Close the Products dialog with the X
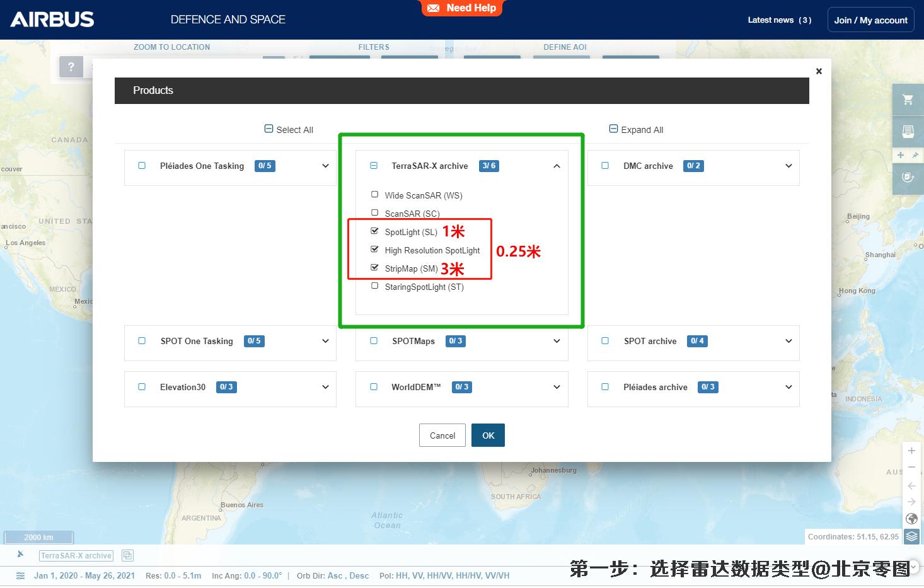The width and height of the screenshot is (924, 588). click(819, 71)
